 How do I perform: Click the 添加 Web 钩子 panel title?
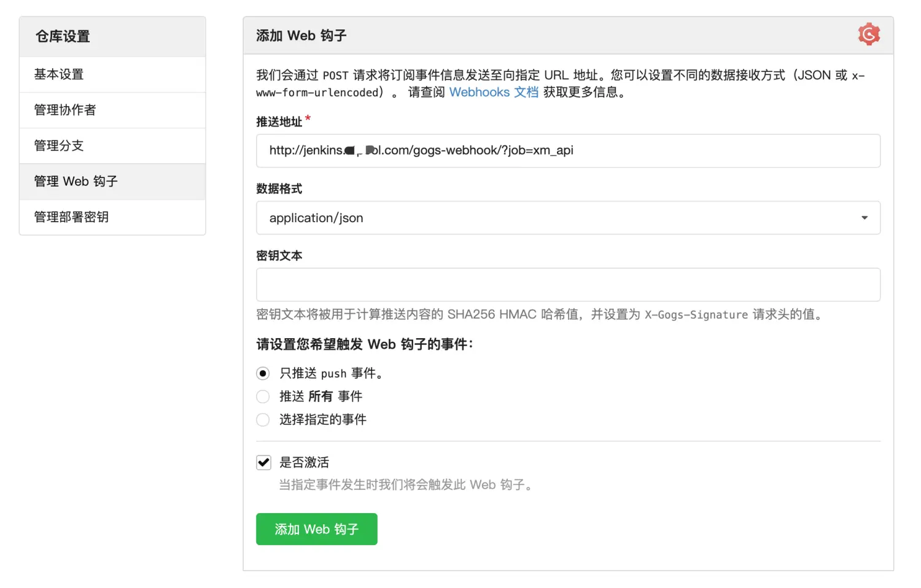point(301,36)
